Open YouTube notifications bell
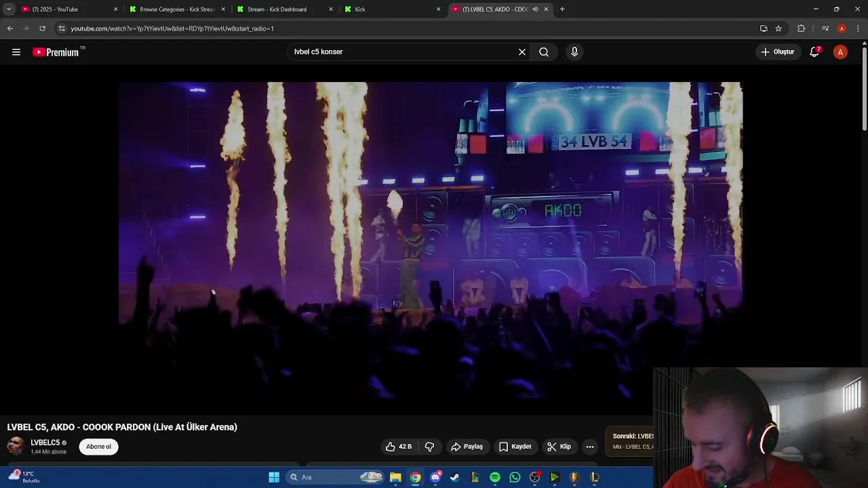 click(815, 52)
